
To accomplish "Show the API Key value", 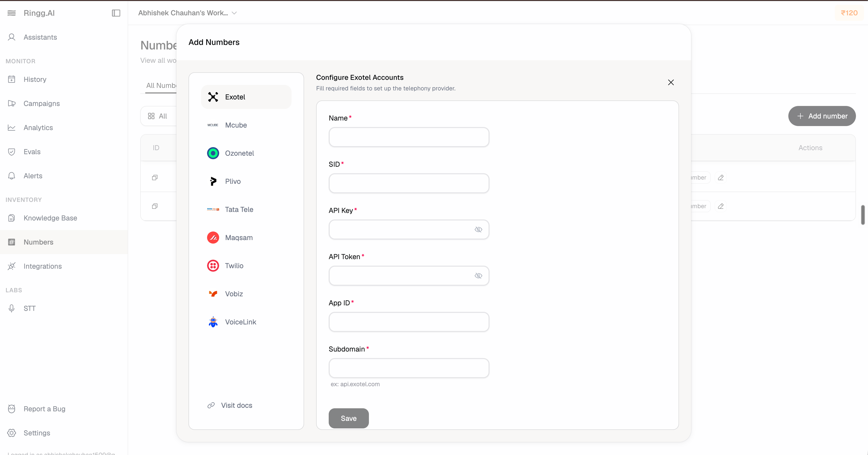I will 478,229.
